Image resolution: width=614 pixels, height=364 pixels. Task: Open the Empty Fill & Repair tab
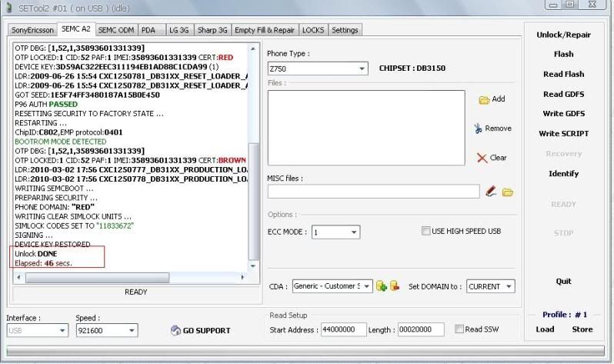click(x=265, y=30)
